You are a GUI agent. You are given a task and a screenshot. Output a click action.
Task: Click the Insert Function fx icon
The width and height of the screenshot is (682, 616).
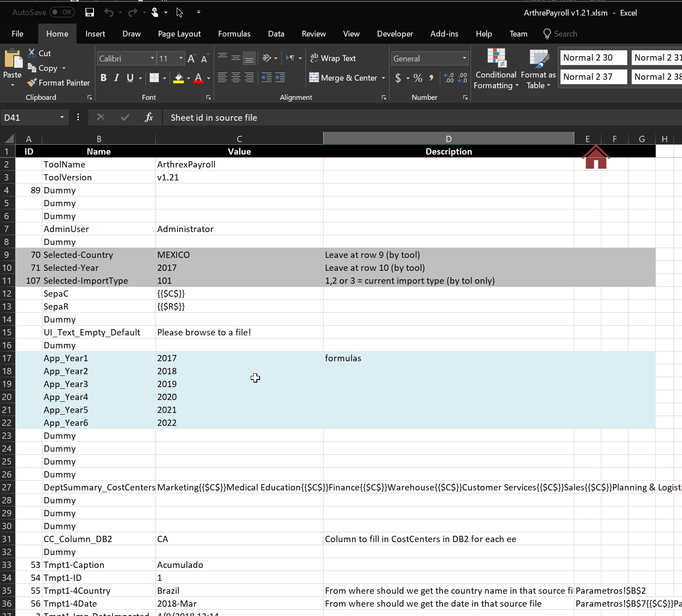pos(149,118)
